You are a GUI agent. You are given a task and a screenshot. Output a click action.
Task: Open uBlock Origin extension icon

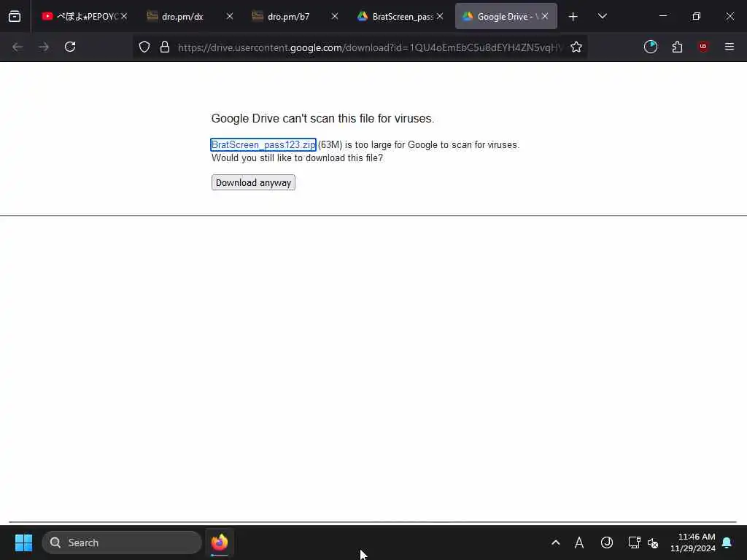(x=703, y=47)
